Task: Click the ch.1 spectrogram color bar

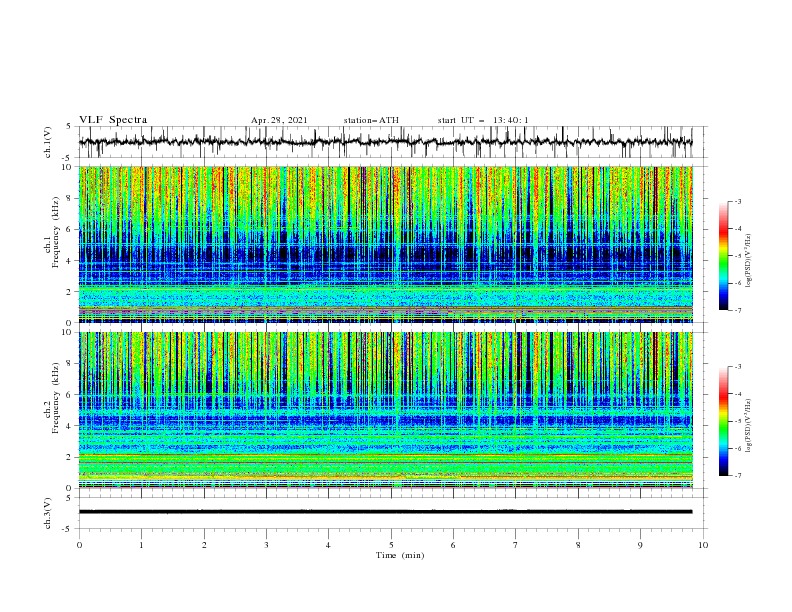Action: (x=723, y=256)
